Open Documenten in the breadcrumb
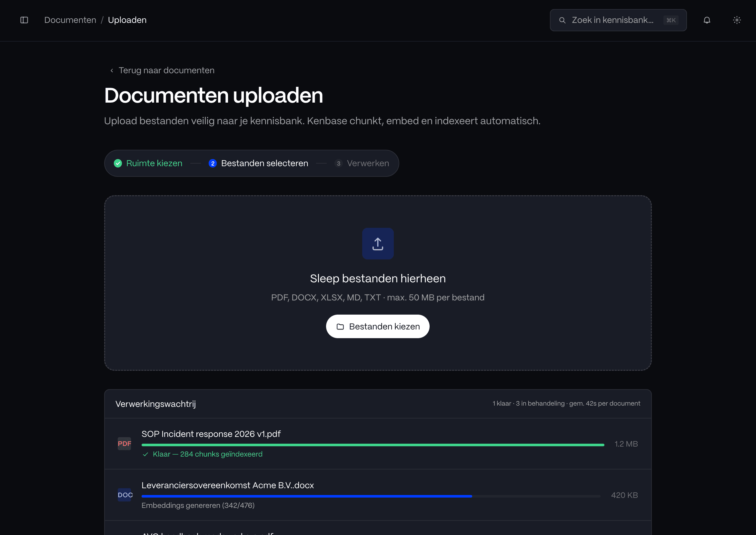The width and height of the screenshot is (756, 535). [x=70, y=20]
